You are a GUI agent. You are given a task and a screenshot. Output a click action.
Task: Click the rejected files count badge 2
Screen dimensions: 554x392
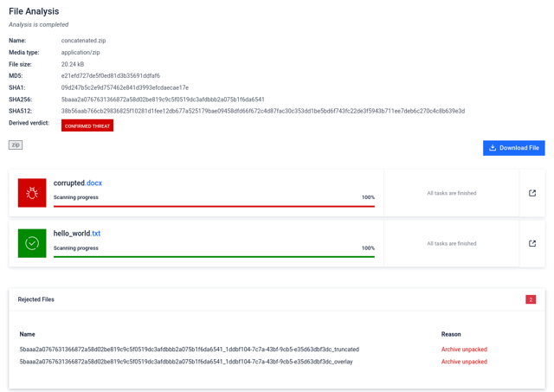click(531, 299)
